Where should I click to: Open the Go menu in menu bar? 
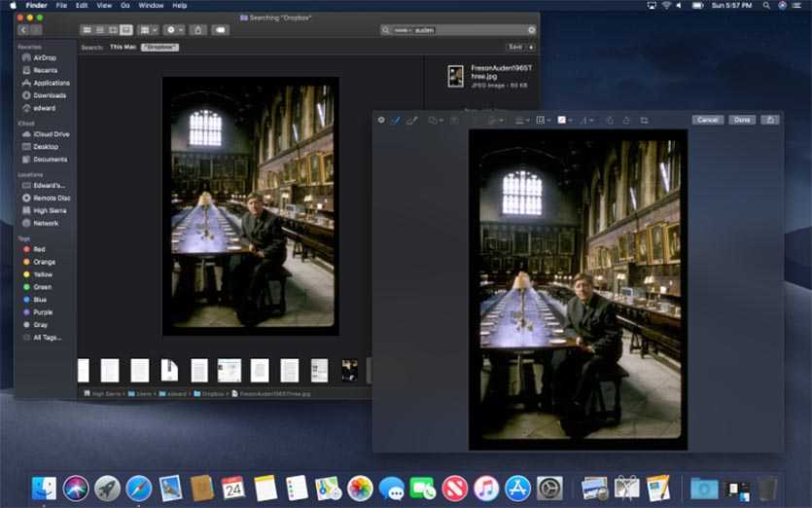[124, 5]
